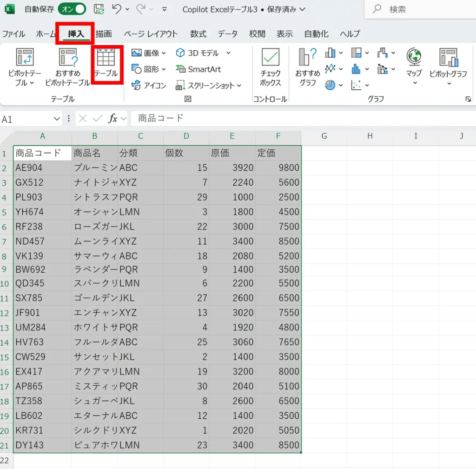Viewport: 476px width, 469px height.
Task: Click the insert function fx button
Action: tap(112, 119)
